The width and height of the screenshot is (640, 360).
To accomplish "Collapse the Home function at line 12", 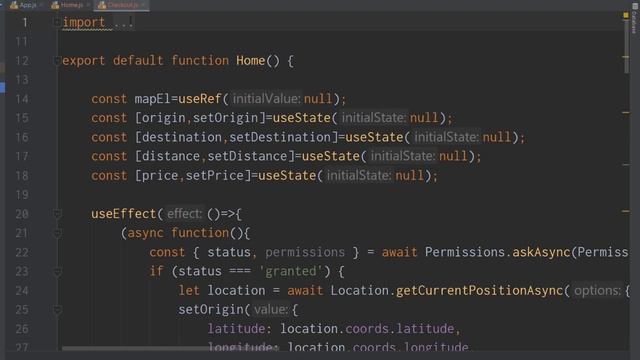I will (57, 61).
